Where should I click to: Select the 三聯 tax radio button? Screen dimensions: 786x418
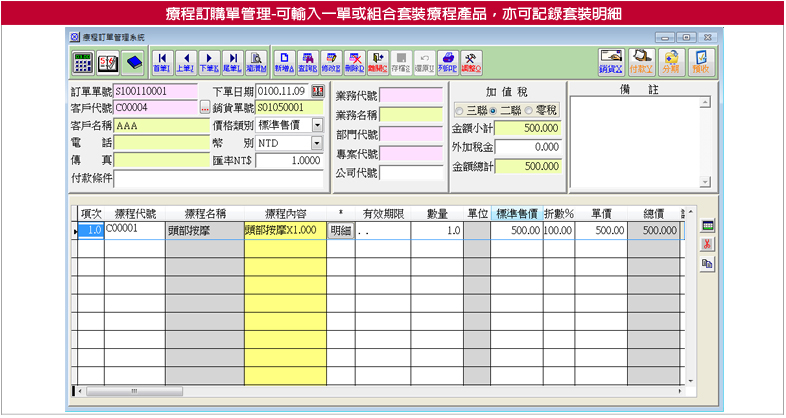[x=460, y=109]
